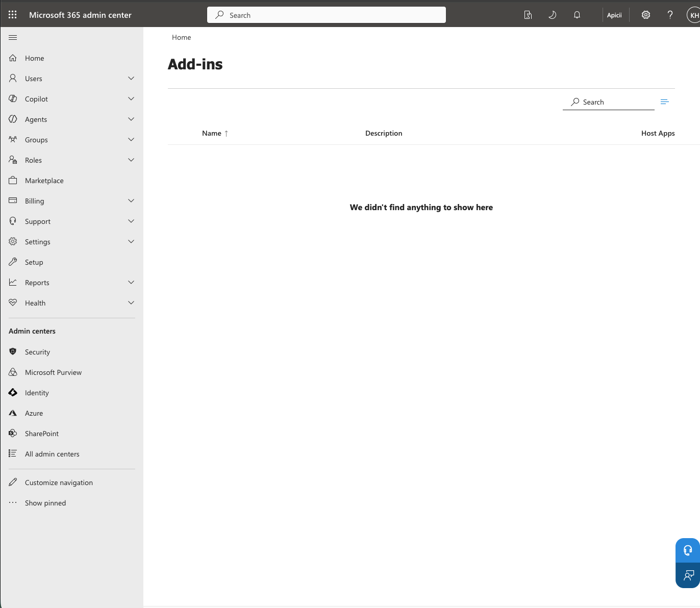Click the Security shield icon
Viewport: 700px width, 608px height.
point(13,352)
